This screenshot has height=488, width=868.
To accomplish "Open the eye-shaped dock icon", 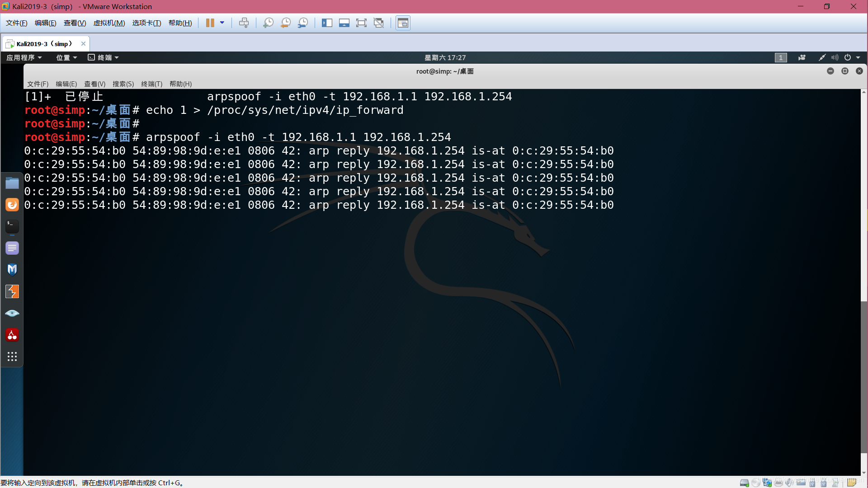I will tap(12, 313).
